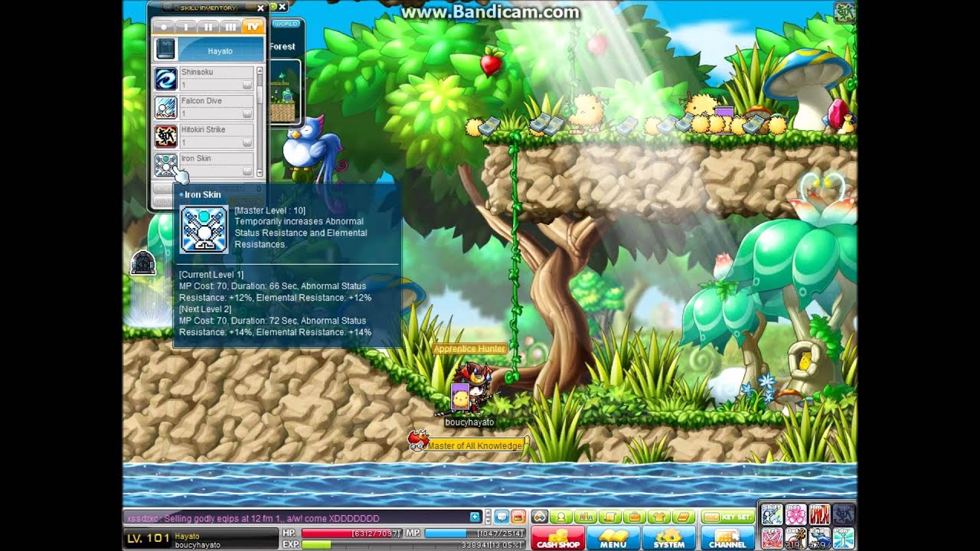Open the game Menu button
Viewport: 980px width, 551px height.
[613, 537]
